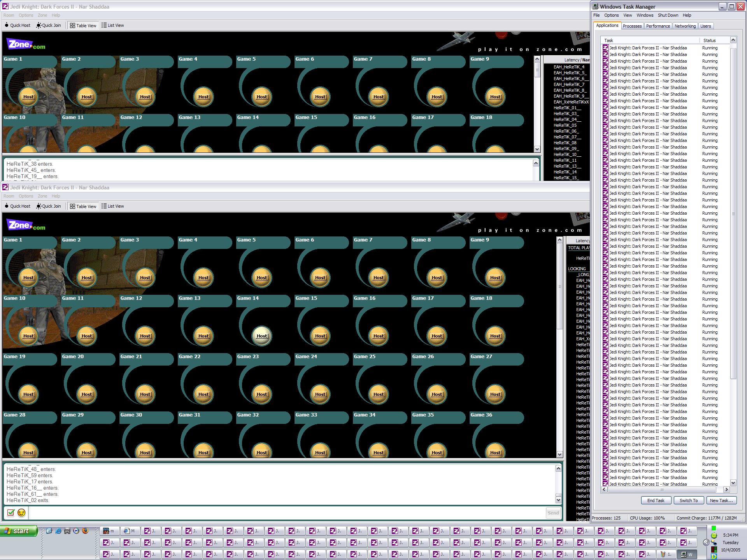Sort by Status column header in Task Manager
The image size is (747, 560).
click(714, 40)
